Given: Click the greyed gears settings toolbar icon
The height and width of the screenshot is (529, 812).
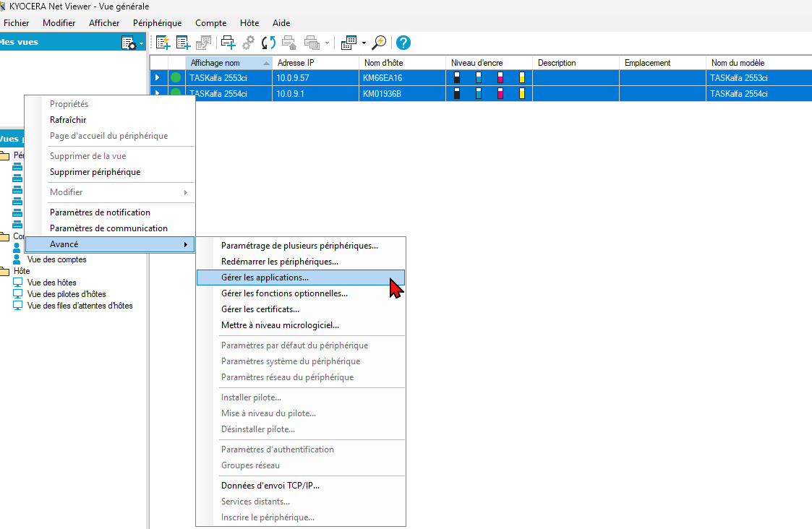Looking at the screenshot, I should [249, 43].
